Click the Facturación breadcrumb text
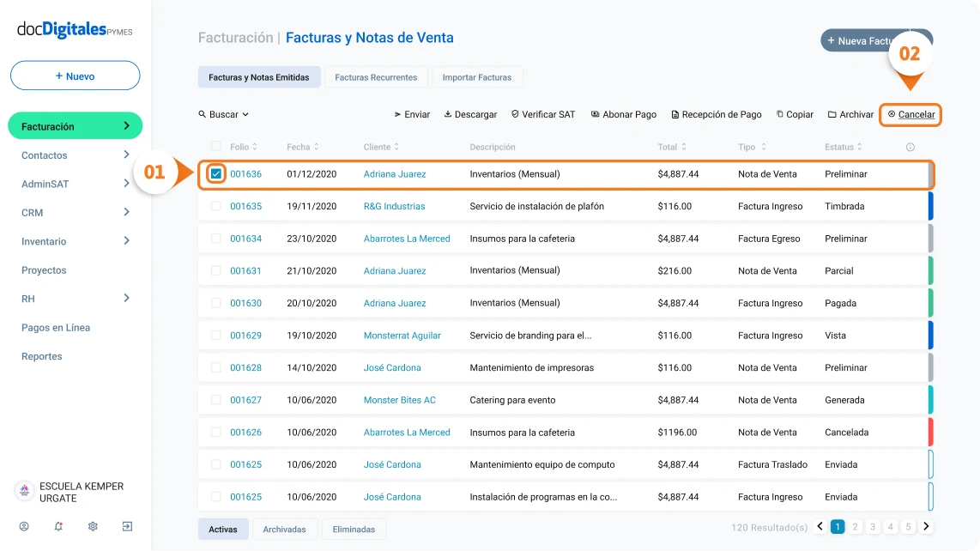Image resolution: width=980 pixels, height=551 pixels. tap(236, 38)
